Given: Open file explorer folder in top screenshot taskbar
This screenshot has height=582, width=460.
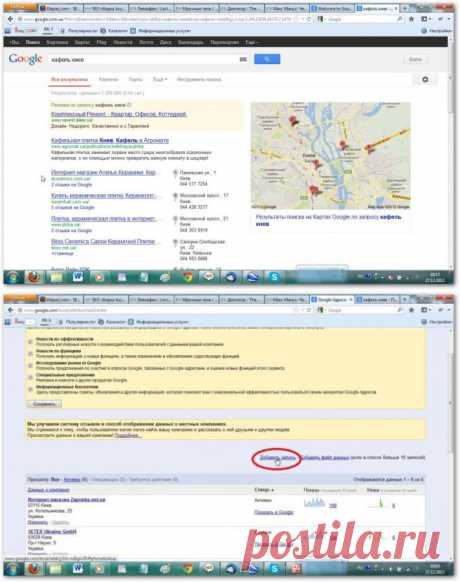Looking at the screenshot, I should (56, 277).
